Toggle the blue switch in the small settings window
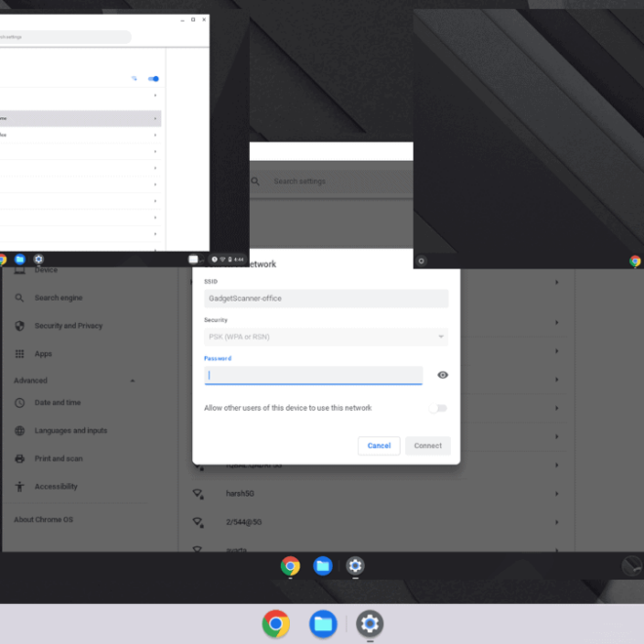Image resolution: width=644 pixels, height=644 pixels. 153,78
